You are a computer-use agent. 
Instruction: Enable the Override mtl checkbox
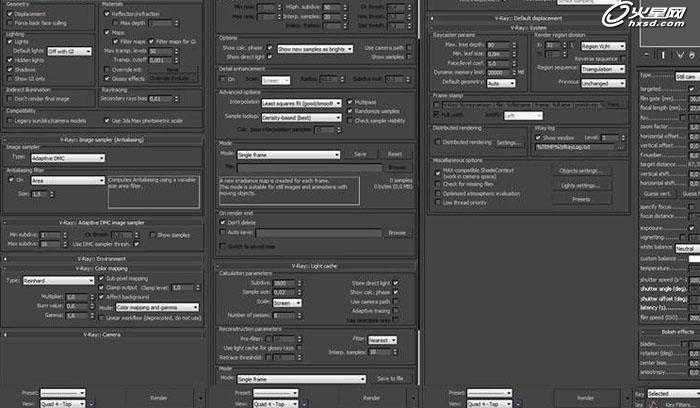107,70
